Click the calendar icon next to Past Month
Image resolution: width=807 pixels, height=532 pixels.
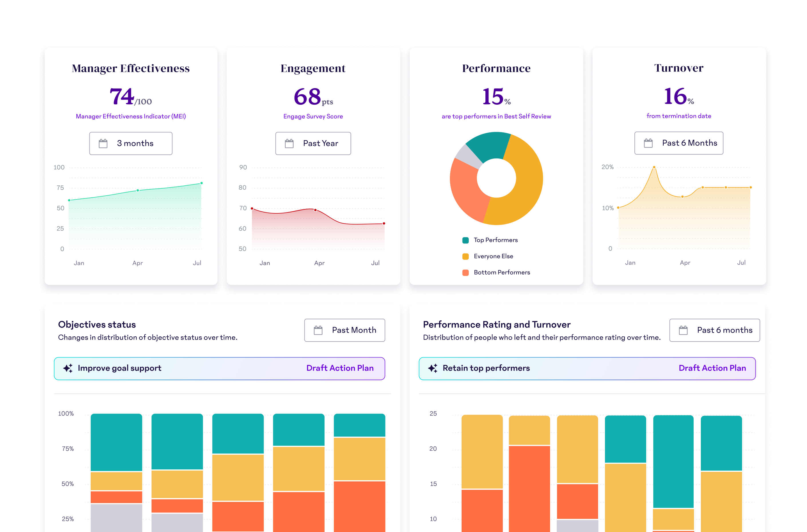point(318,330)
